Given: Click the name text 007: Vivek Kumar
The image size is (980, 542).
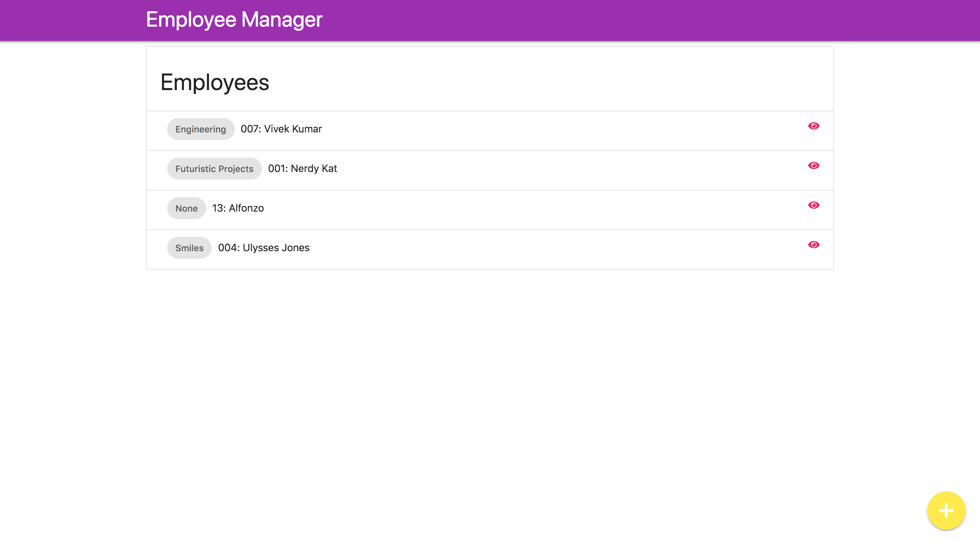Looking at the screenshot, I should [281, 129].
